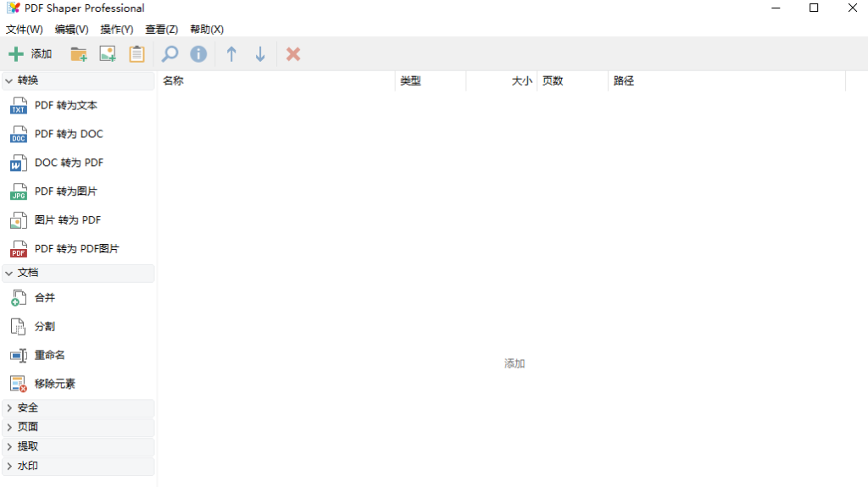Sort by the 页数 column header
This screenshot has height=487, width=868.
point(572,80)
